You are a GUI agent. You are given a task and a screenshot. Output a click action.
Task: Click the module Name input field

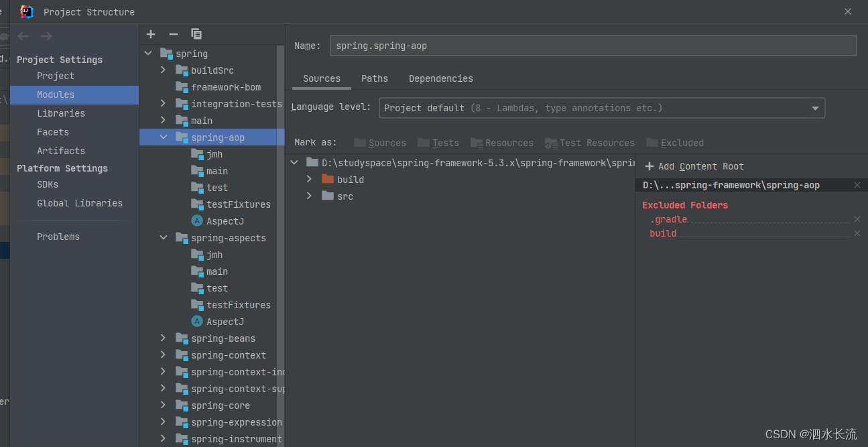pyautogui.click(x=593, y=46)
